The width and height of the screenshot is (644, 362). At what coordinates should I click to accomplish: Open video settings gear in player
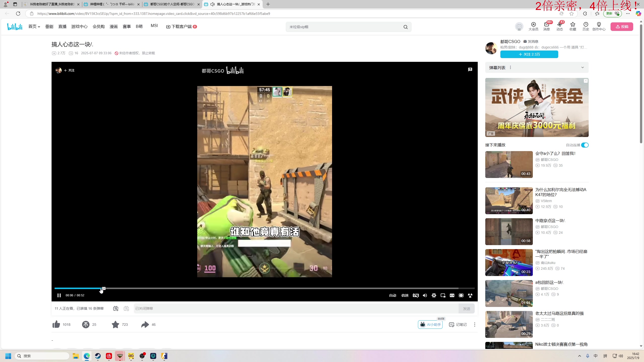(434, 295)
